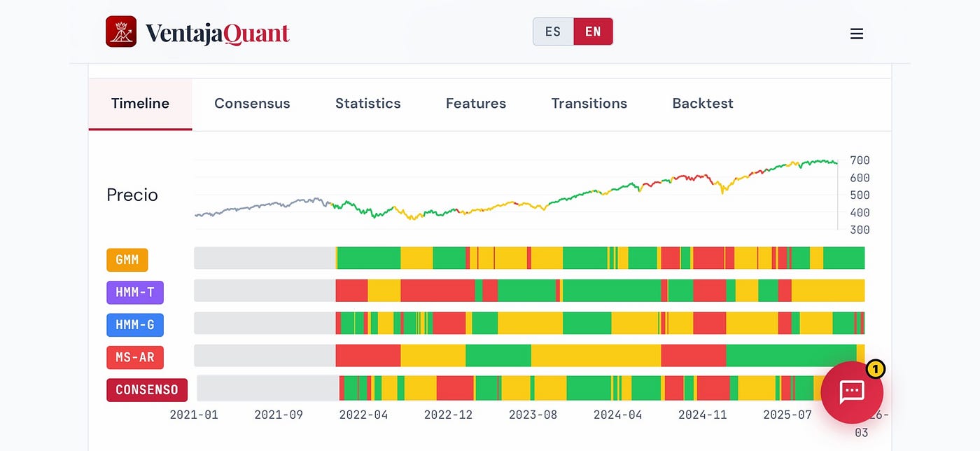Viewport: 980px width, 451px height.
Task: Open the Transitions tab
Action: click(589, 104)
